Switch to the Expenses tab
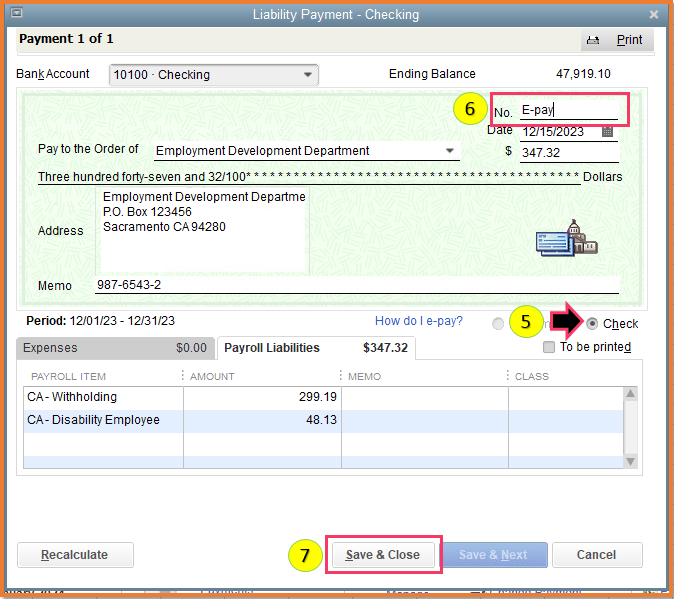Screen dimensions: 674x599 (115, 348)
